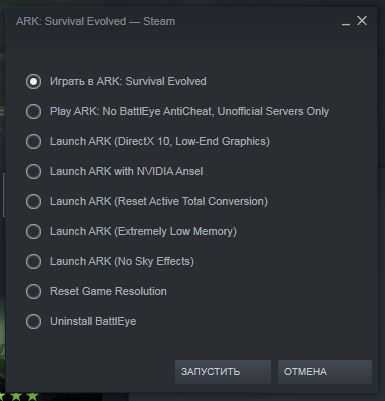Pick the NVIDIA Ansel launch radio button
Image resolution: width=385 pixels, height=401 pixels.
coord(33,171)
